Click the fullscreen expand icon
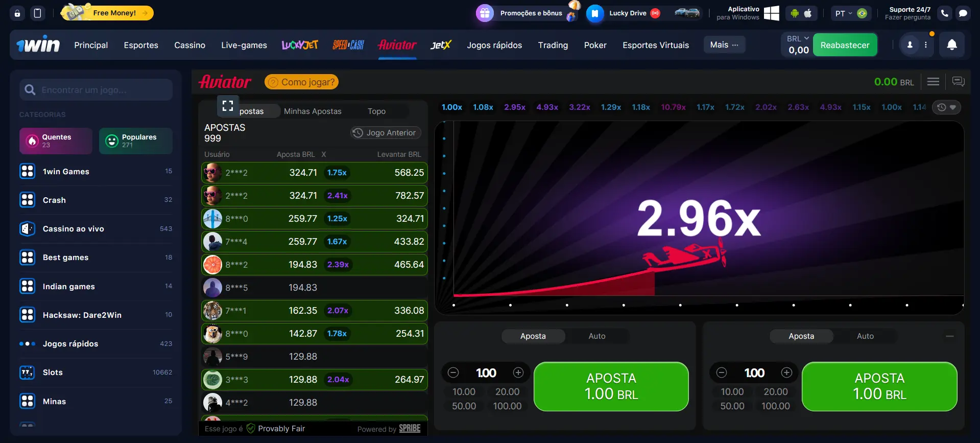This screenshot has width=980, height=443. (x=228, y=105)
